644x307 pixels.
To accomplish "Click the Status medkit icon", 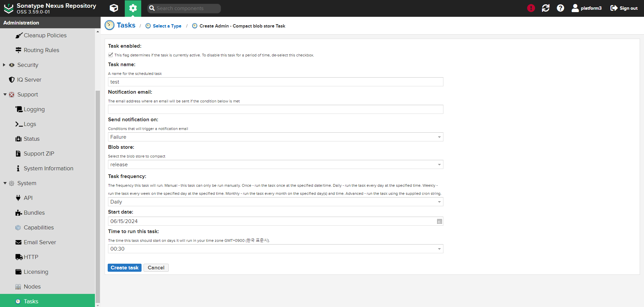I will (18, 139).
